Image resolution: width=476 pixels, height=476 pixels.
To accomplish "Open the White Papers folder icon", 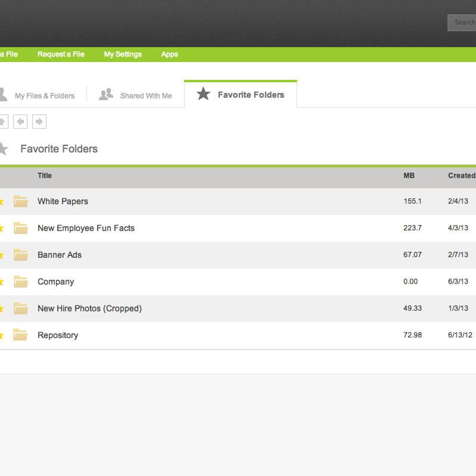I will 21,201.
